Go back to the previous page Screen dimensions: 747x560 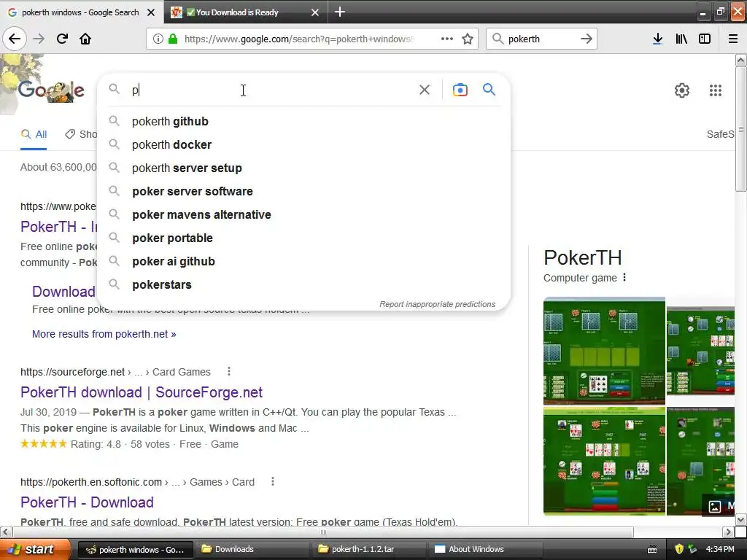(x=15, y=39)
